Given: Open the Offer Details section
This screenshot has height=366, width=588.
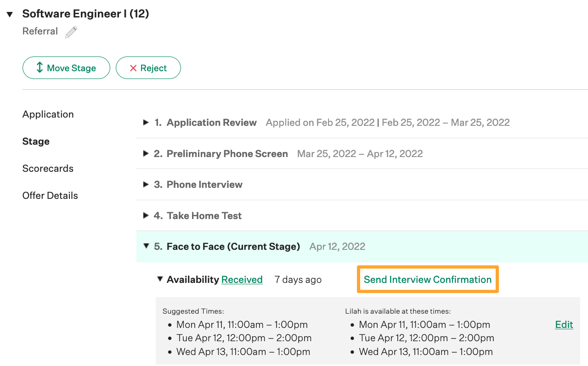Looking at the screenshot, I should (x=50, y=195).
